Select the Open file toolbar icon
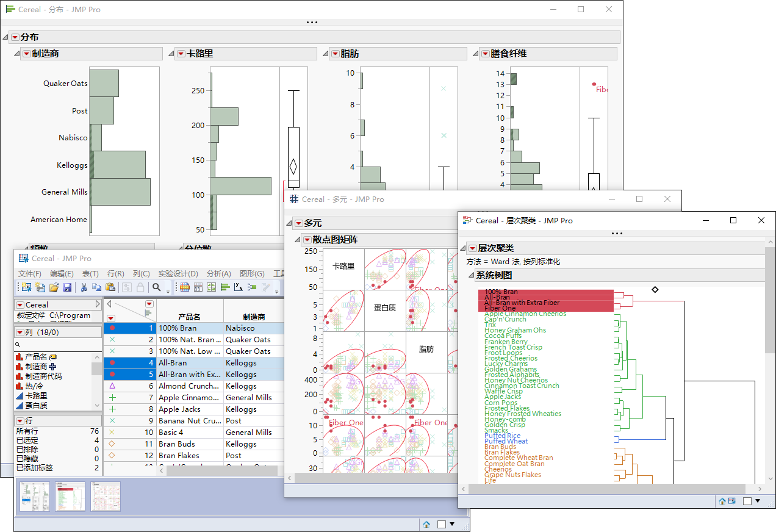776x532 pixels. click(54, 287)
